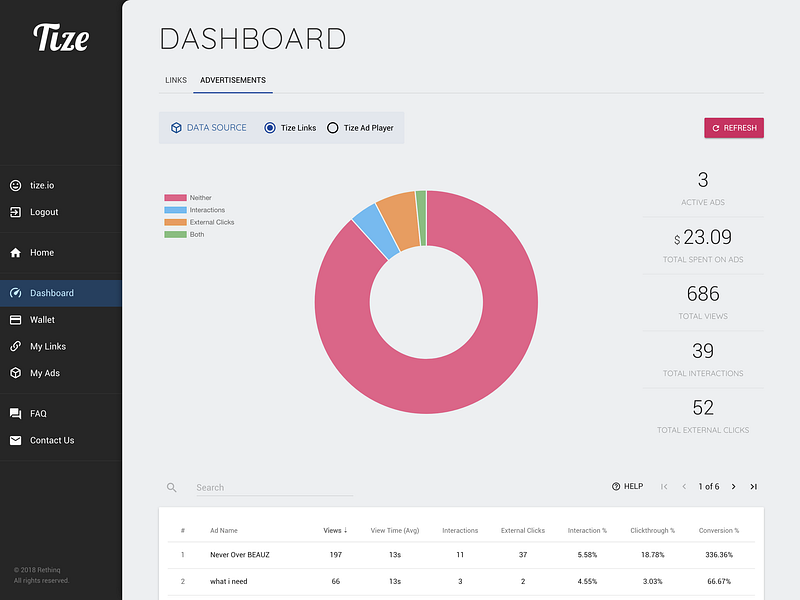Open the Wallet card icon in sidebar
Screen dimensions: 800x600
[16, 320]
